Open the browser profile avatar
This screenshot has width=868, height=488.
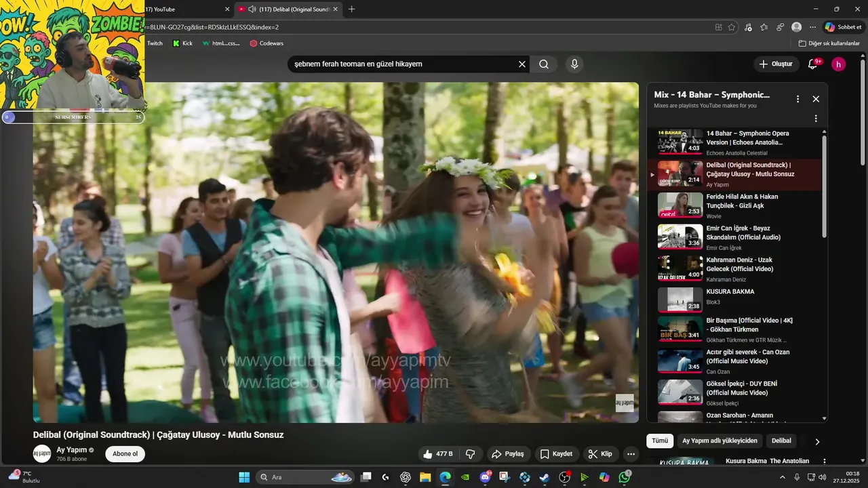click(796, 27)
